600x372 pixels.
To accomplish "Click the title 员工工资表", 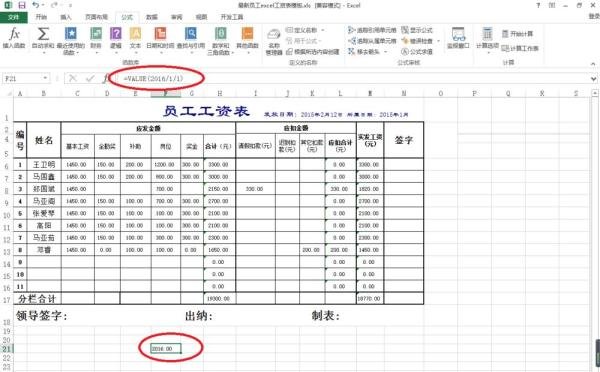I will (x=206, y=111).
